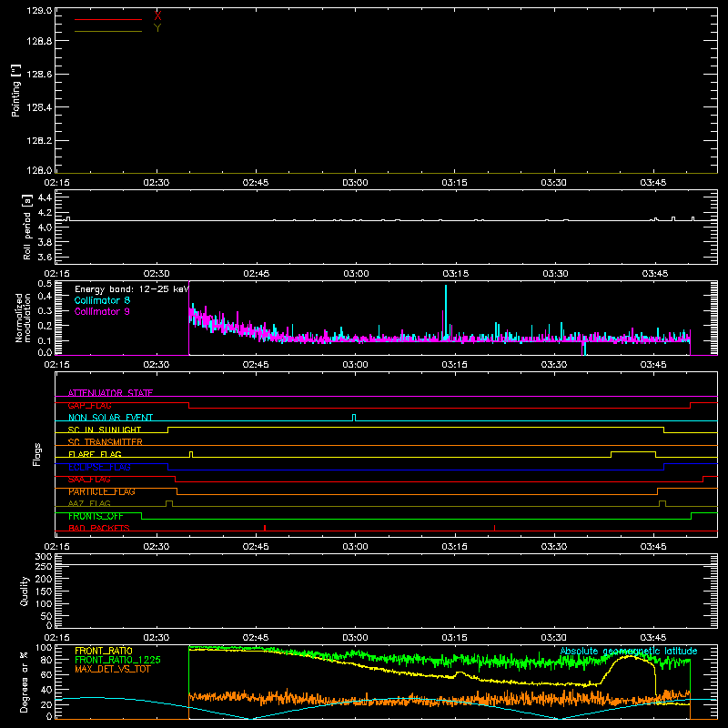Click the 129.0 tick on Pointing axis
The width and height of the screenshot is (728, 728).
[39, 11]
